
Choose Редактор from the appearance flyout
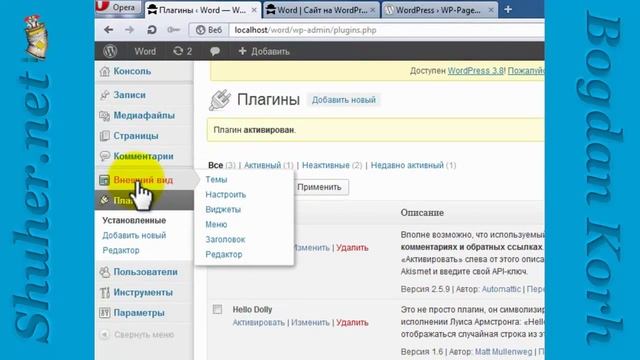[x=224, y=254]
